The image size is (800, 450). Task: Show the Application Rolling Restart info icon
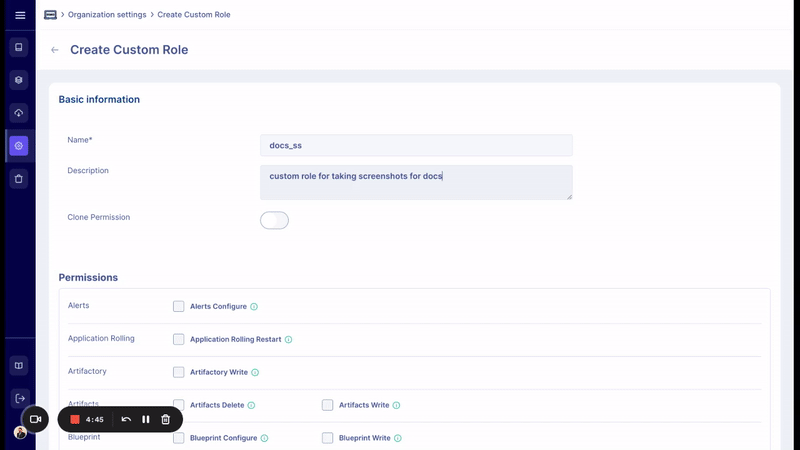tap(288, 339)
